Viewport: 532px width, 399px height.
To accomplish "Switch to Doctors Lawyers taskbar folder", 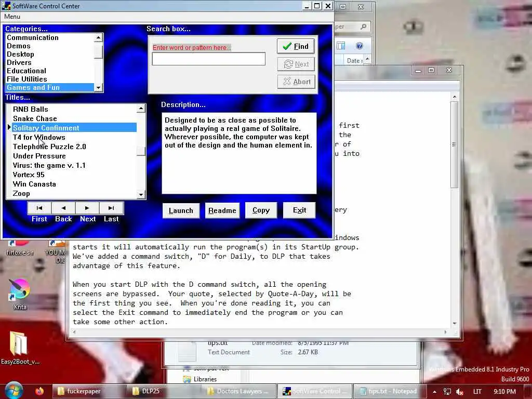I will pos(239,391).
